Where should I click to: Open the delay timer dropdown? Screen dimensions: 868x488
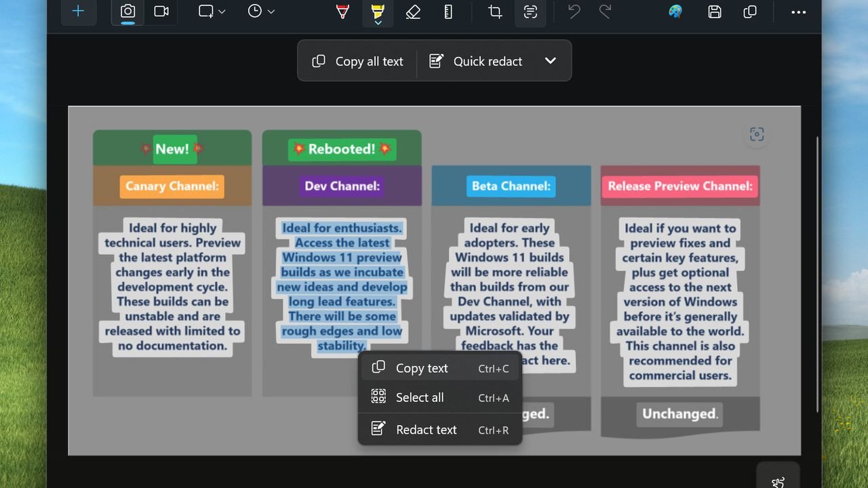(261, 12)
